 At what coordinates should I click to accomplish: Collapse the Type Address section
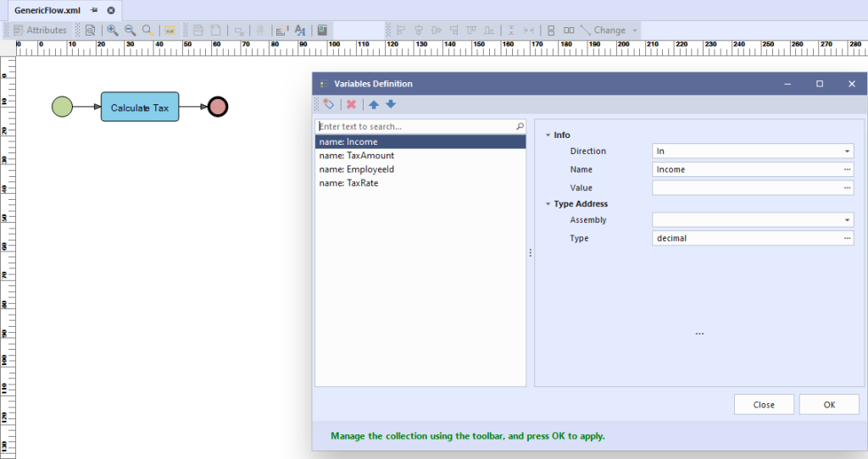[548, 204]
